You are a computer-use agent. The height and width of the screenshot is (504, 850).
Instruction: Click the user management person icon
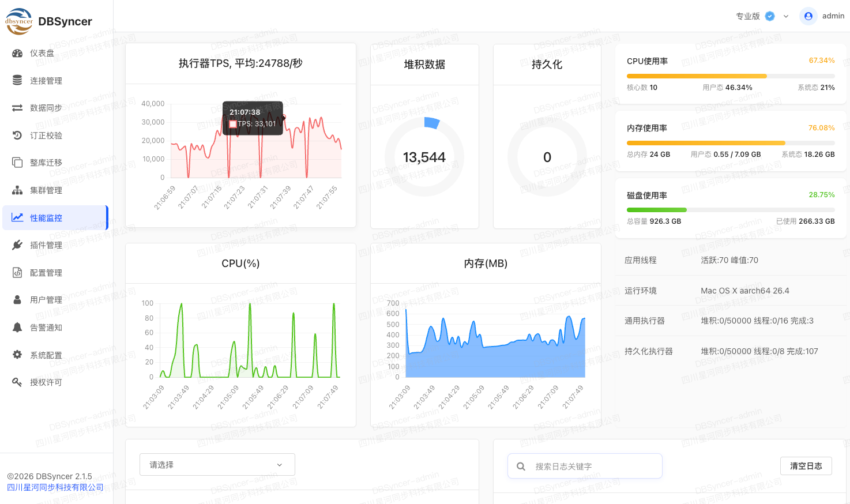coord(17,300)
